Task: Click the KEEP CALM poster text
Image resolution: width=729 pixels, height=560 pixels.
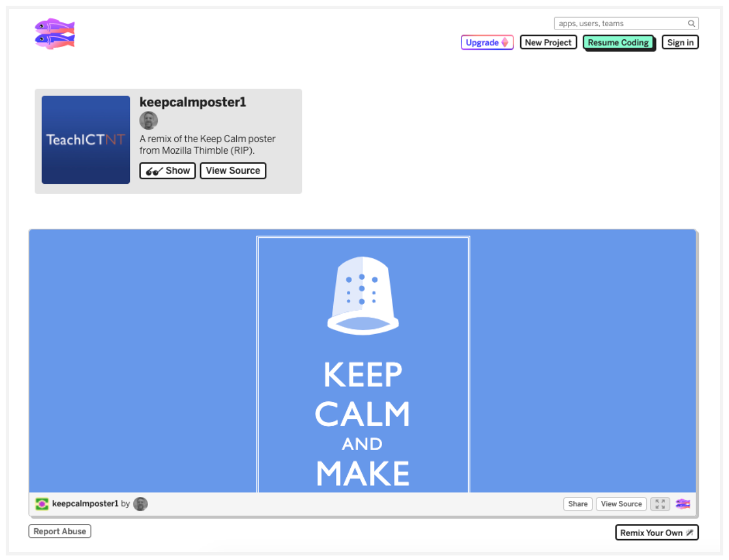Action: tap(363, 394)
